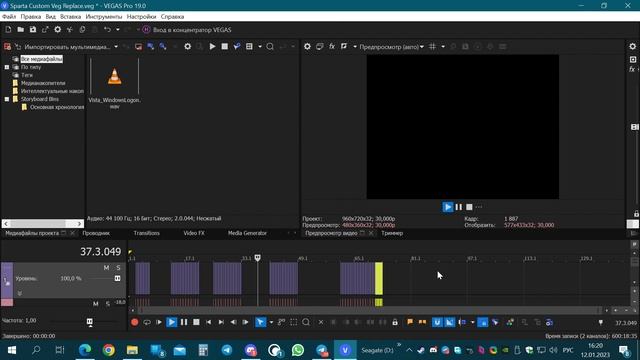Image resolution: width=640 pixels, height=360 pixels.
Task: Expand the Storyboard Bins tree node
Action: (7, 99)
